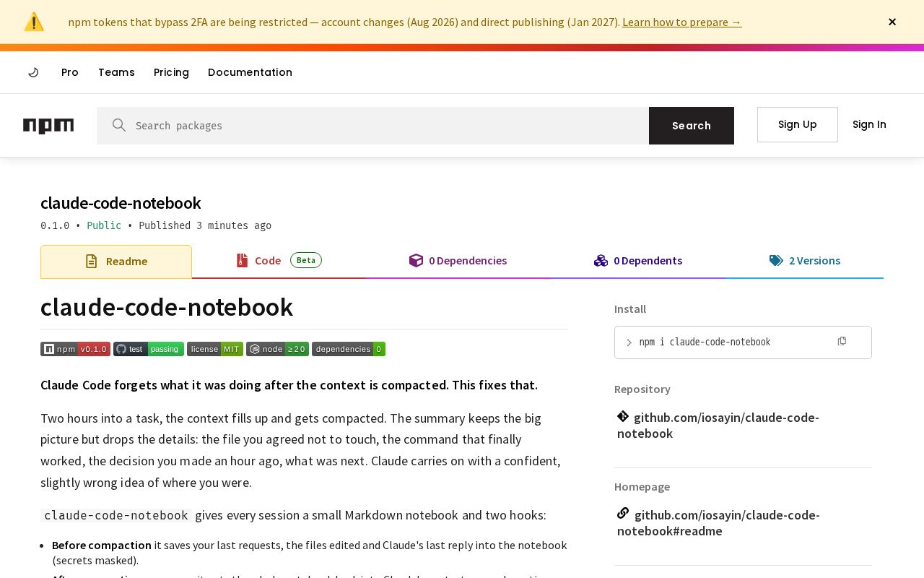The height and width of the screenshot is (578, 924).
Task: Click Sign In link
Action: (x=869, y=124)
